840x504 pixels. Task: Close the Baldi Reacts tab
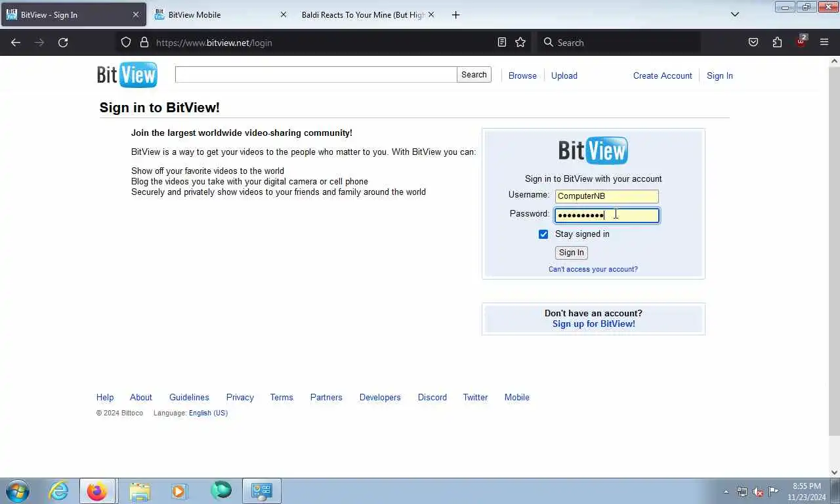click(x=431, y=14)
